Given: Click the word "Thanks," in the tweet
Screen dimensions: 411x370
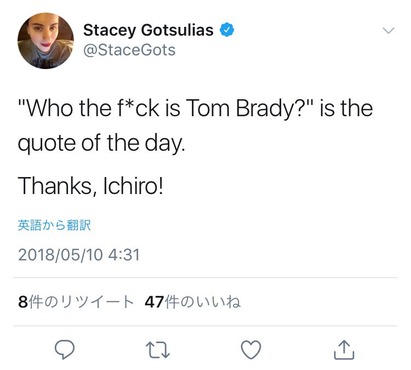Looking at the screenshot, I should (x=59, y=186).
